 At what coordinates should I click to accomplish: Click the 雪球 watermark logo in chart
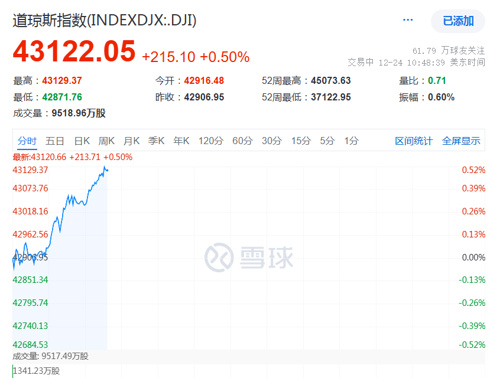(x=249, y=257)
